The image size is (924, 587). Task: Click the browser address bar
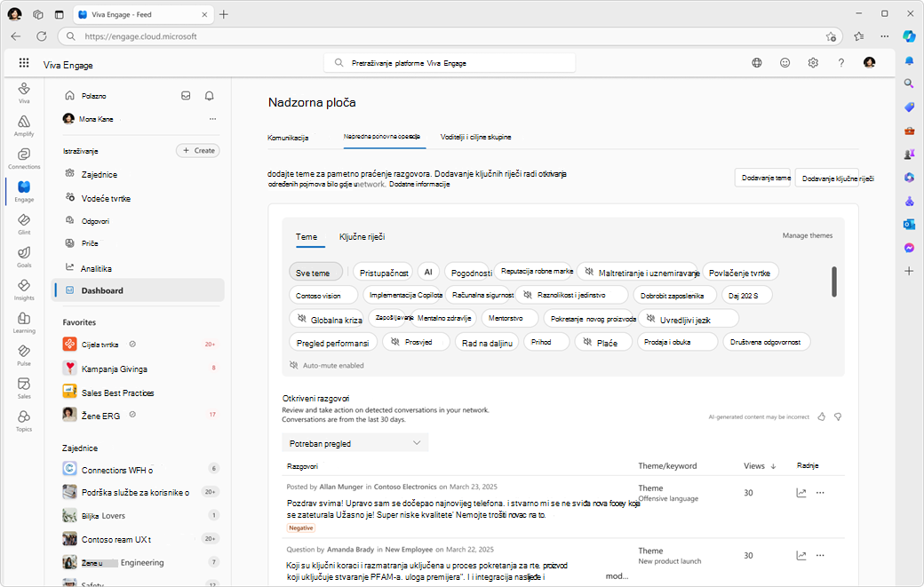450,36
